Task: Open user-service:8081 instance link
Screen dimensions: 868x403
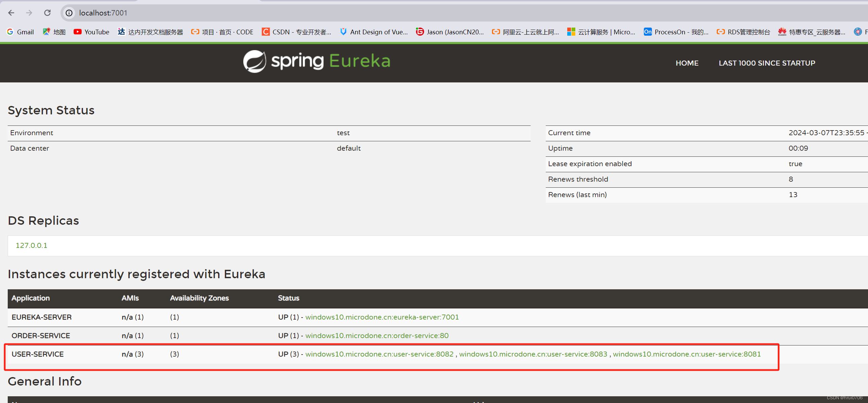Action: (x=687, y=354)
